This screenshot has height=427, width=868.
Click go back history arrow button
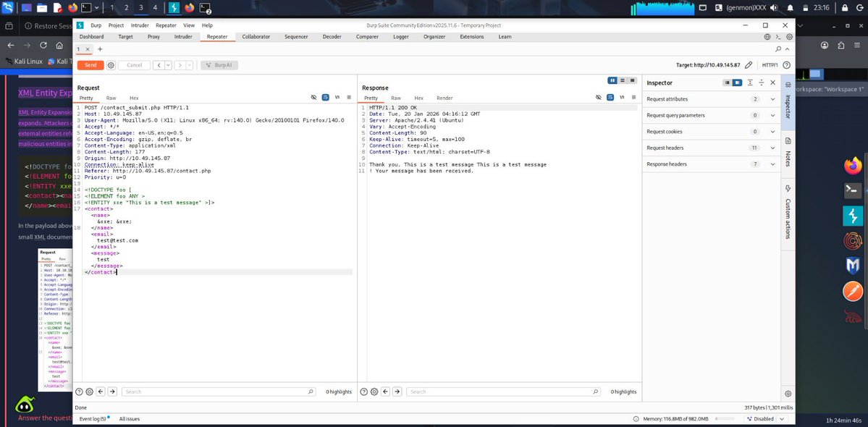[x=159, y=65]
